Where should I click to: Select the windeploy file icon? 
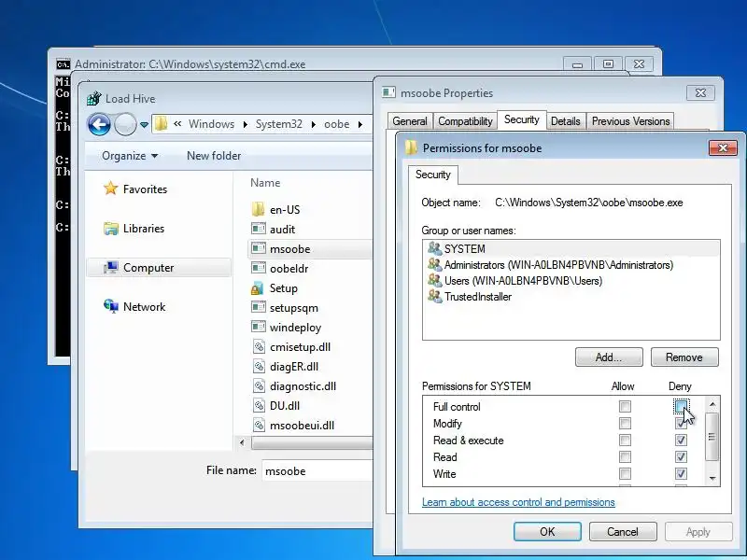click(259, 327)
